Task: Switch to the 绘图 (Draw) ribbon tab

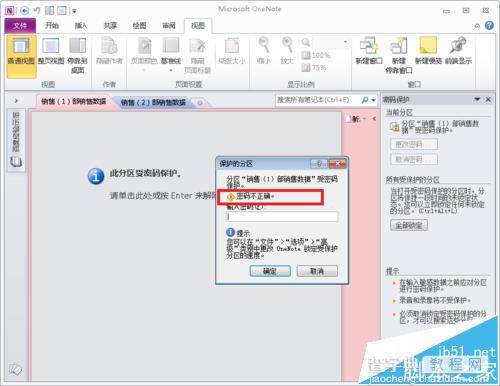Action: pyautogui.click(x=139, y=26)
